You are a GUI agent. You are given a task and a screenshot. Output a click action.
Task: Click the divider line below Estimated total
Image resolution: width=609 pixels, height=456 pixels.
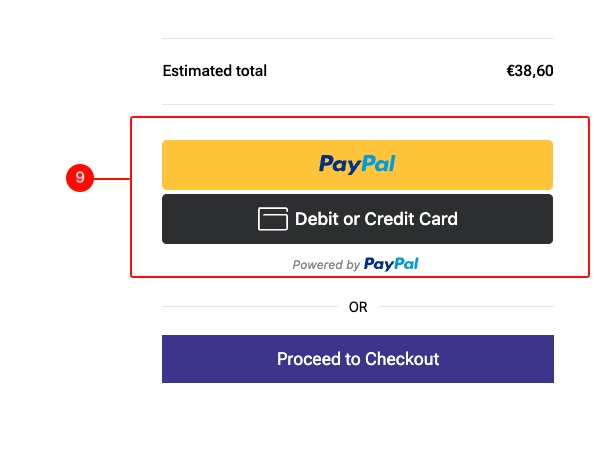[x=358, y=104]
